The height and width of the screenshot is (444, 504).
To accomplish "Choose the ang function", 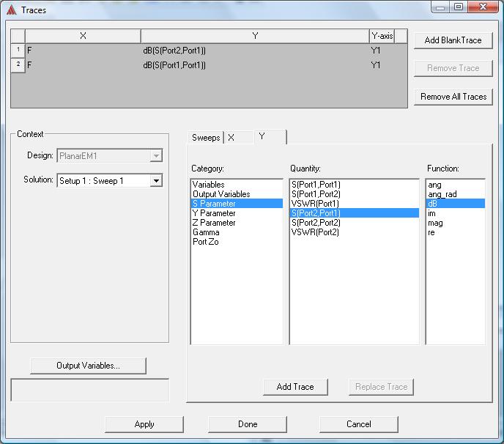I will (x=456, y=185).
